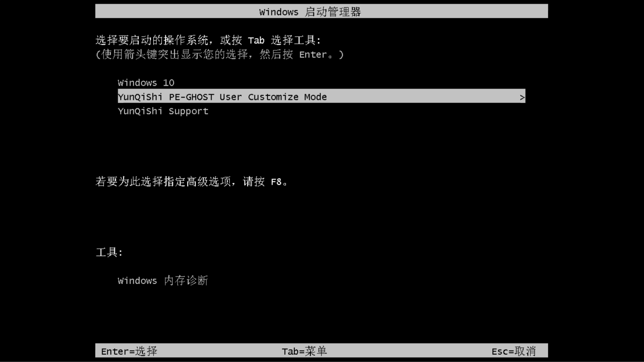Image resolution: width=644 pixels, height=362 pixels.
Task: Select YunQiShi PE-GHOST User Customize Mode
Action: click(321, 97)
